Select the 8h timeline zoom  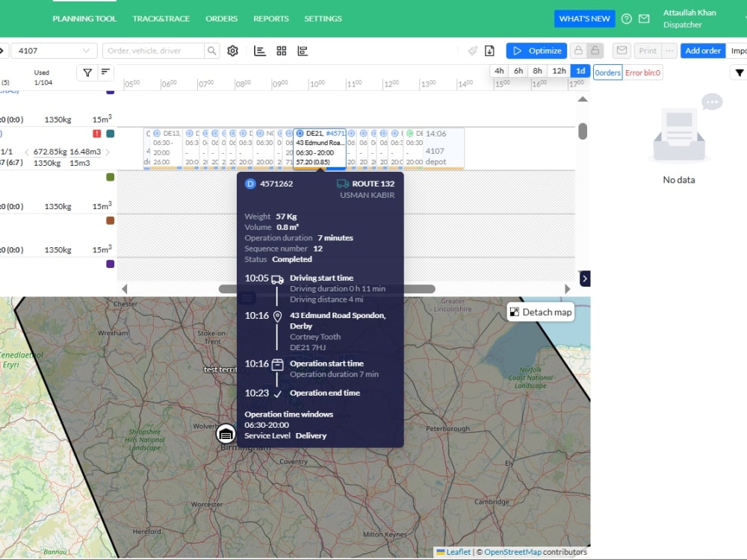click(537, 71)
